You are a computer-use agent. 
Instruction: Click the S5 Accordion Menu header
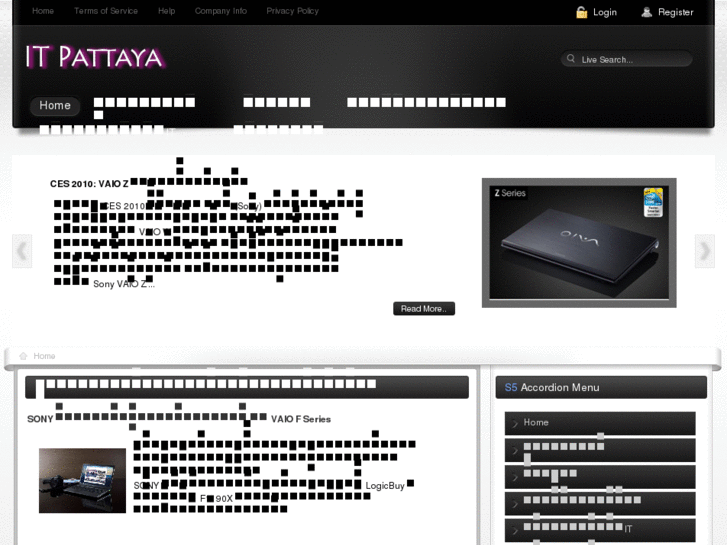601,387
